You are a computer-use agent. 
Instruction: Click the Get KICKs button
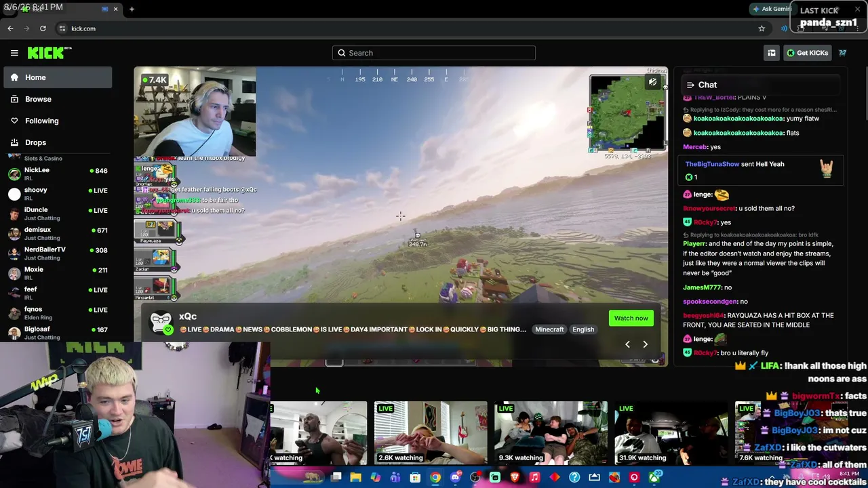(808, 53)
